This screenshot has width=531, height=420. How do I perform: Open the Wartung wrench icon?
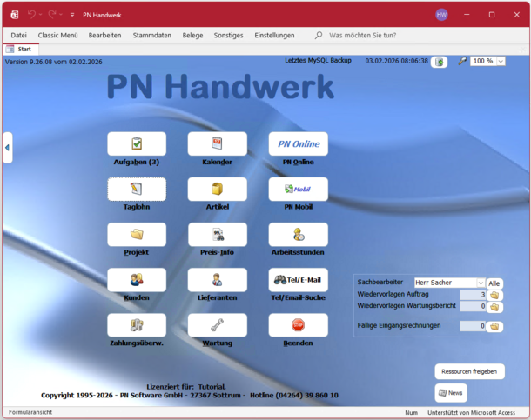click(x=217, y=325)
